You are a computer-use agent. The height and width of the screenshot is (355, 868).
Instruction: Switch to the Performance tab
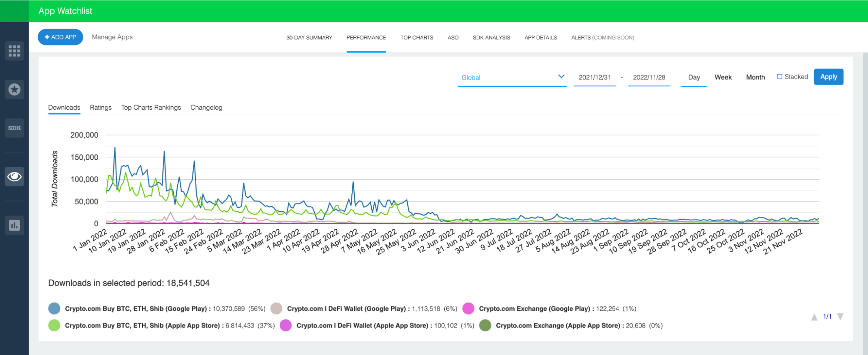tap(366, 38)
